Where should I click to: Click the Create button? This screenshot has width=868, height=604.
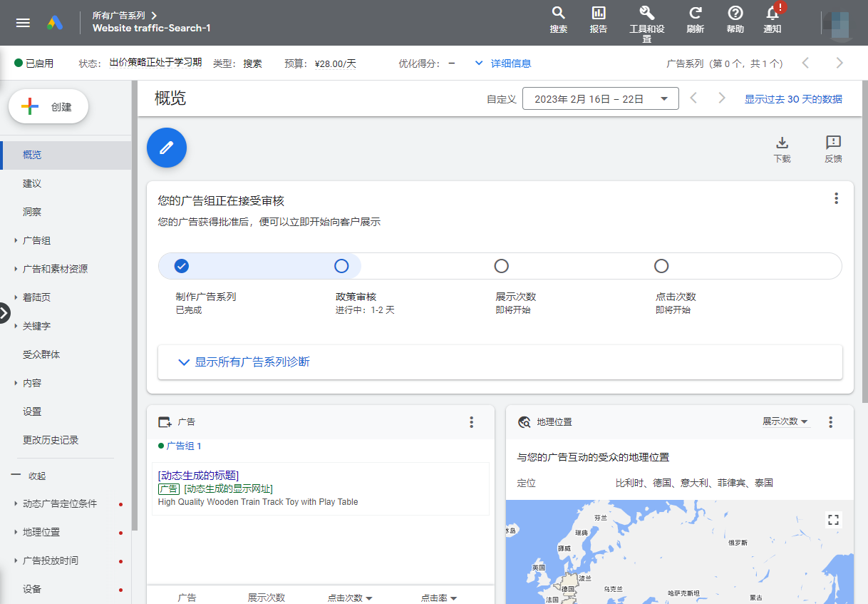[48, 107]
